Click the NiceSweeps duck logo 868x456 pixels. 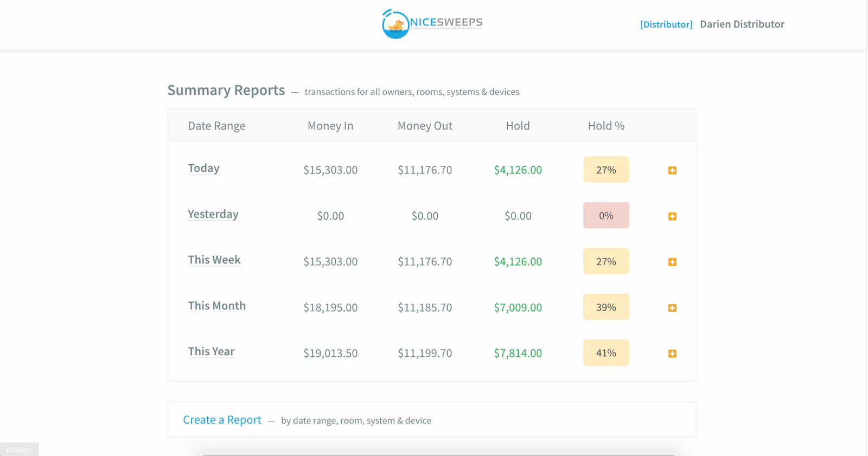click(x=432, y=24)
